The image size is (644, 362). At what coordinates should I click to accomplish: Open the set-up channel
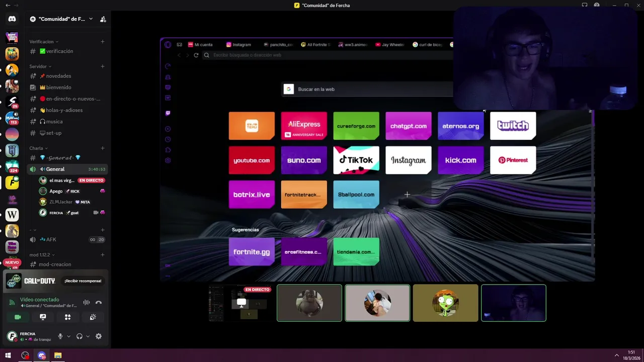(67, 133)
